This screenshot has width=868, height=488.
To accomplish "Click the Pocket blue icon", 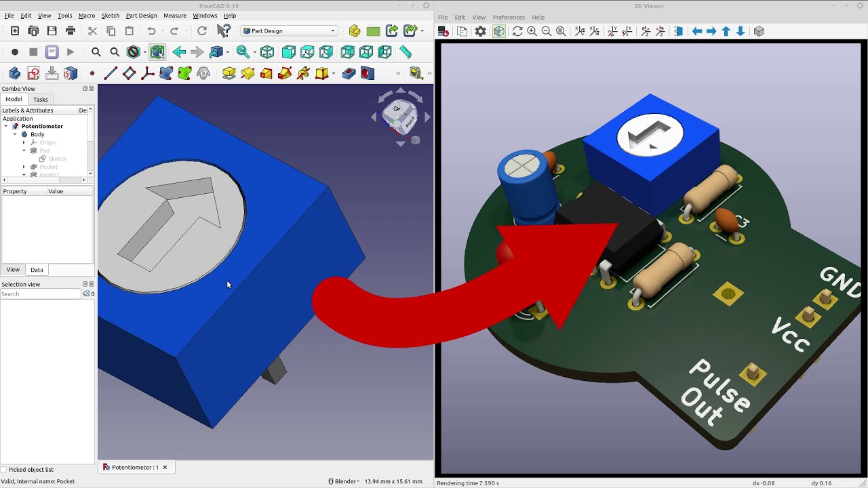I will click(x=349, y=73).
